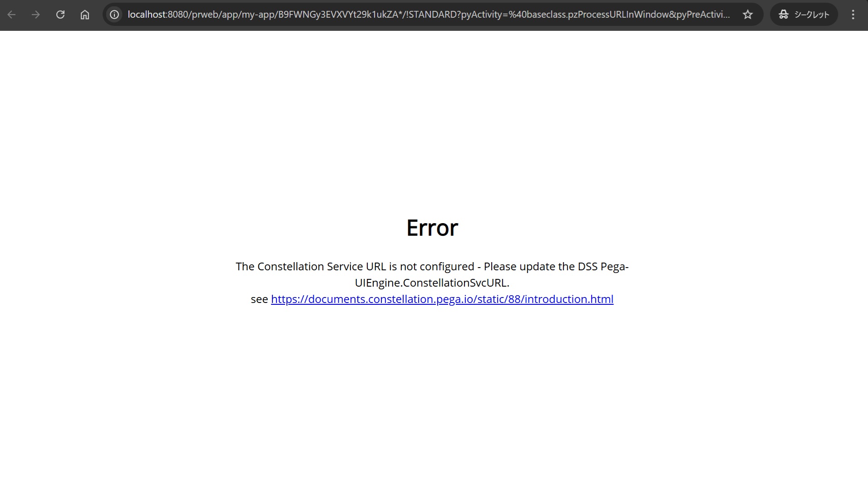
Task: Click the incognito mode indicator icon
Action: pos(784,15)
